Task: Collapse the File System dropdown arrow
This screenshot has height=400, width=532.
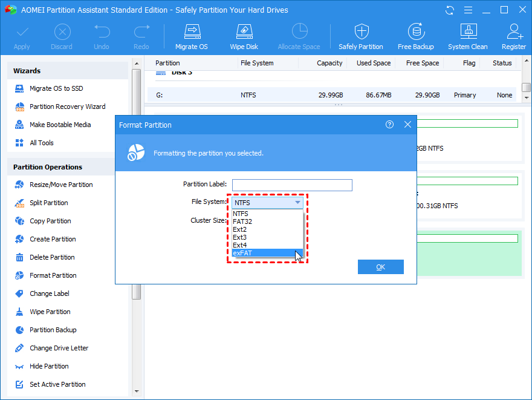Action: pyautogui.click(x=297, y=203)
